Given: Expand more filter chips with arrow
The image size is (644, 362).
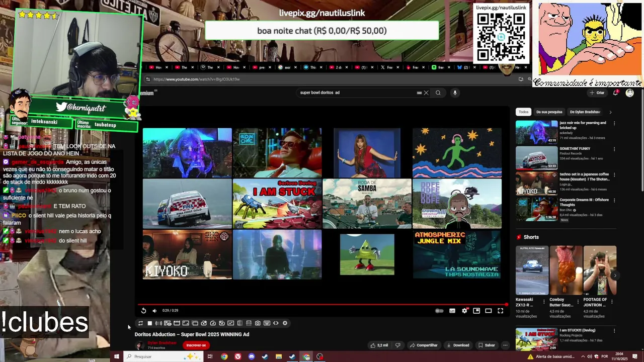Looking at the screenshot, I should (x=610, y=112).
